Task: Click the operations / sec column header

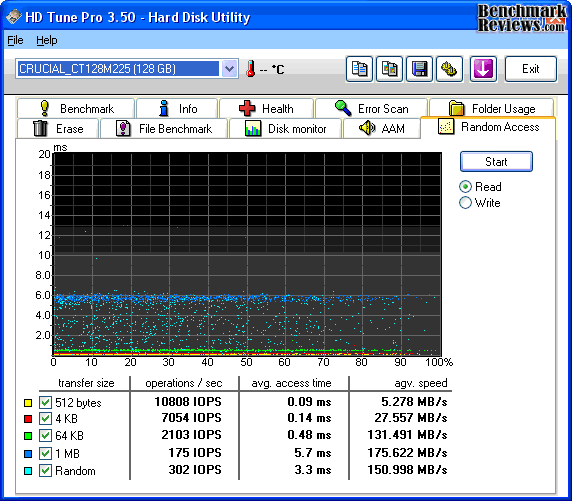Action: [x=183, y=383]
